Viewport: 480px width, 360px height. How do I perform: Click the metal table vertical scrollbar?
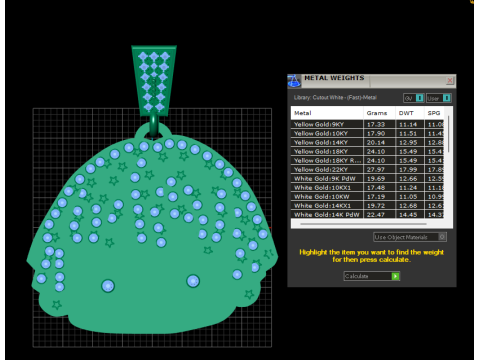449,134
